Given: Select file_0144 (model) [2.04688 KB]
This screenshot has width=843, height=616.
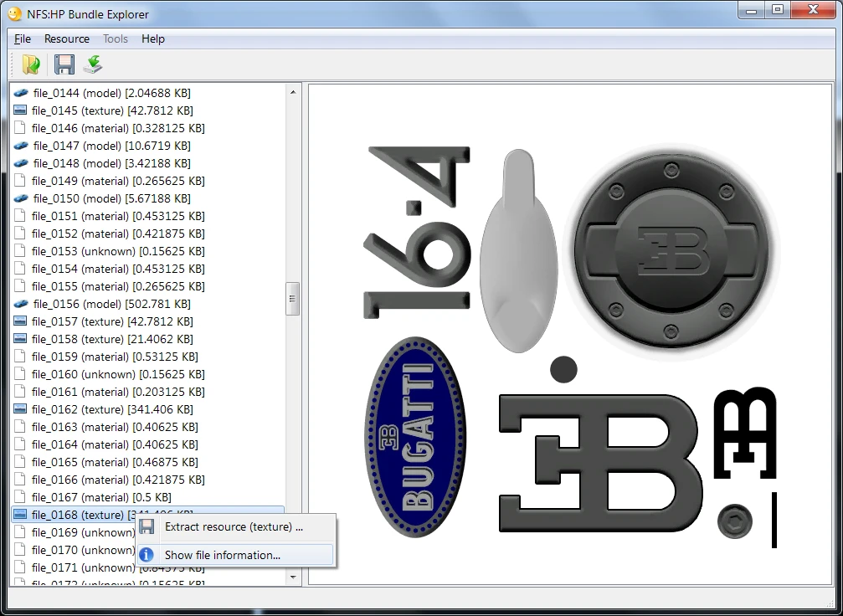Looking at the screenshot, I should point(112,93).
